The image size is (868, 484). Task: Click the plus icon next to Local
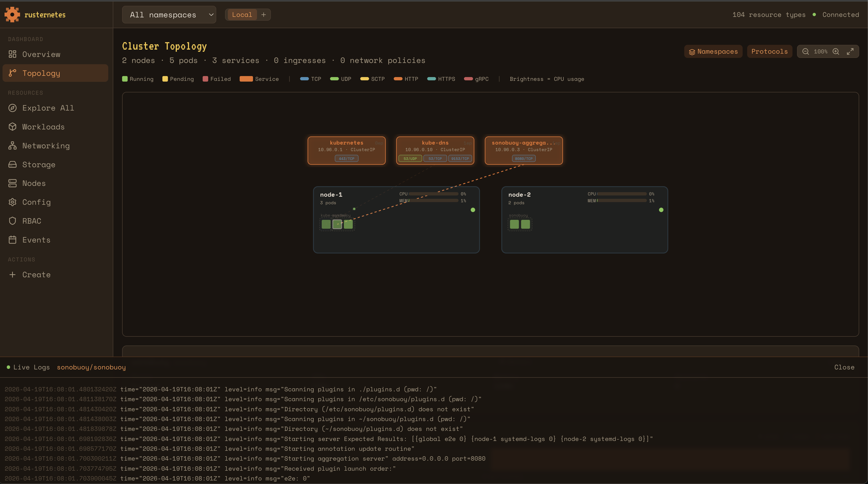(x=264, y=15)
